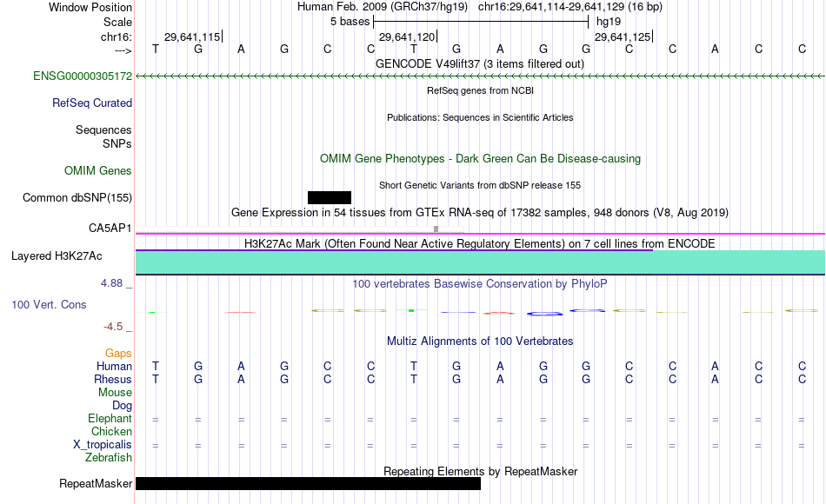Open GTEx Gene Expression track title
The width and height of the screenshot is (826, 504).
tap(480, 212)
